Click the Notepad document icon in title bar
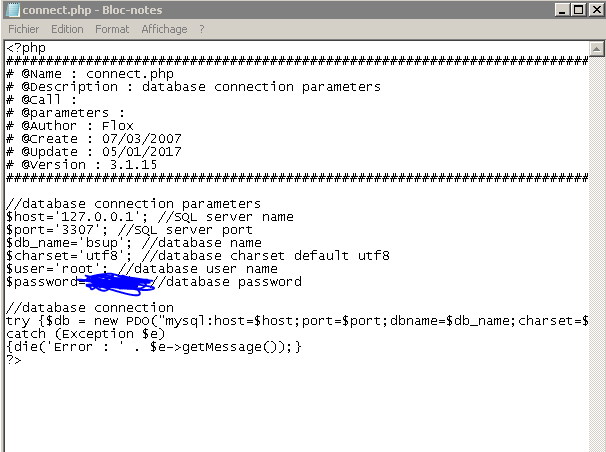606x452 pixels. tap(13, 10)
